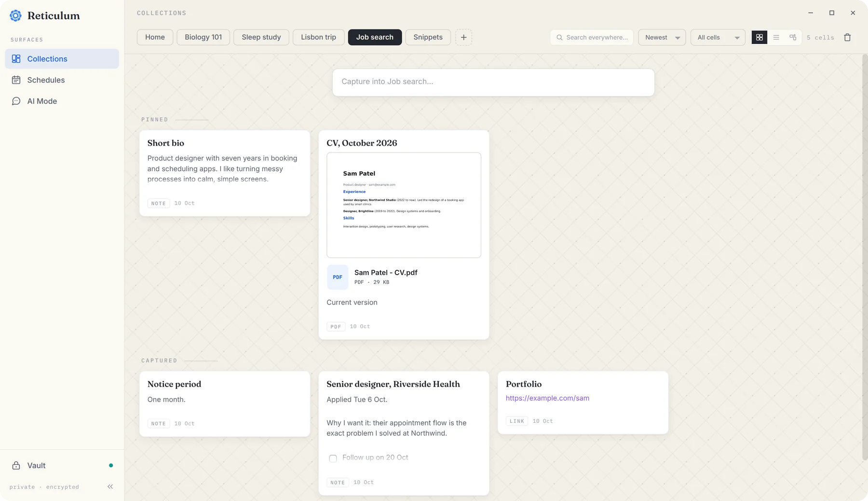Open the Newest sort dropdown
The height and width of the screenshot is (501, 868).
point(662,37)
